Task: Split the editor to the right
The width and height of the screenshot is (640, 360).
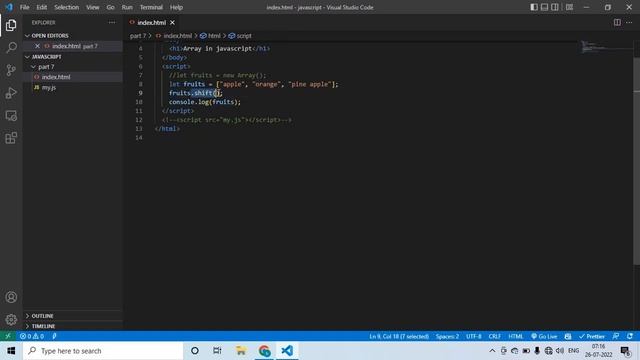Action: click(617, 22)
